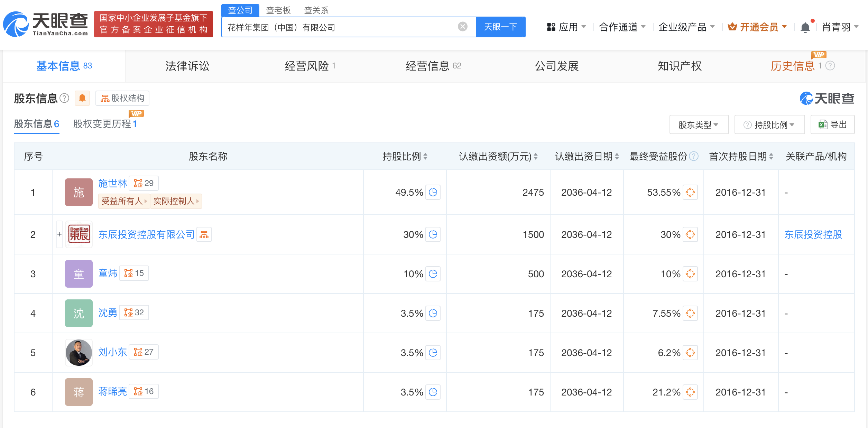868x428 pixels.
Task: Open equity graph icon 29 next to 施世林
Action: point(144,183)
